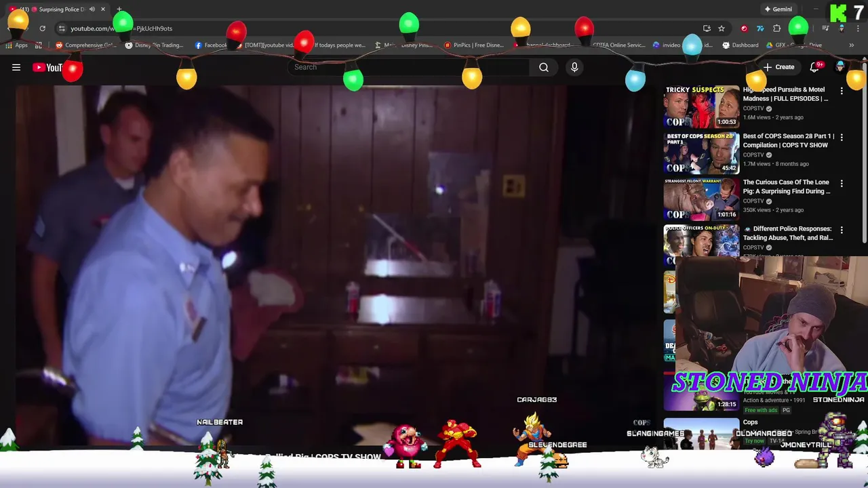Close the Surprising Police tab
The image size is (868, 488).
tap(103, 9)
